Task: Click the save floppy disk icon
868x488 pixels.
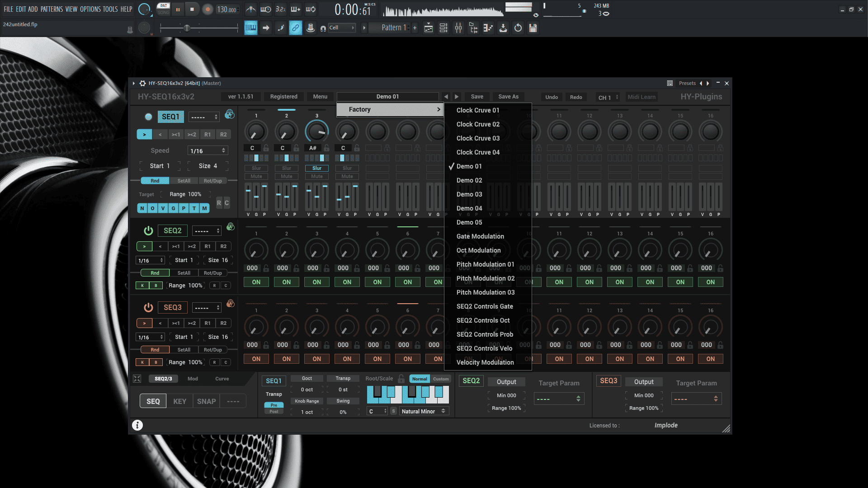Action: [533, 28]
